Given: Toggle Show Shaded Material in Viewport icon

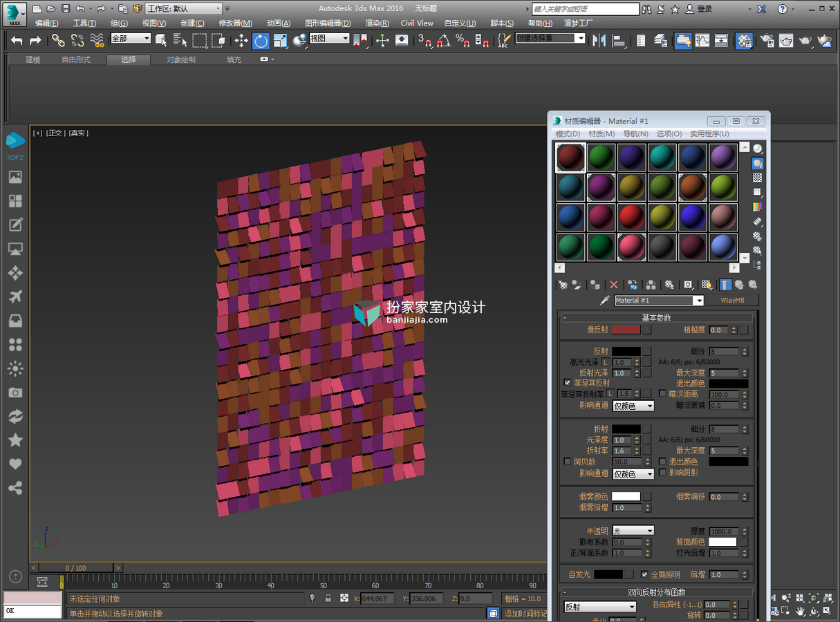Looking at the screenshot, I should tap(707, 284).
